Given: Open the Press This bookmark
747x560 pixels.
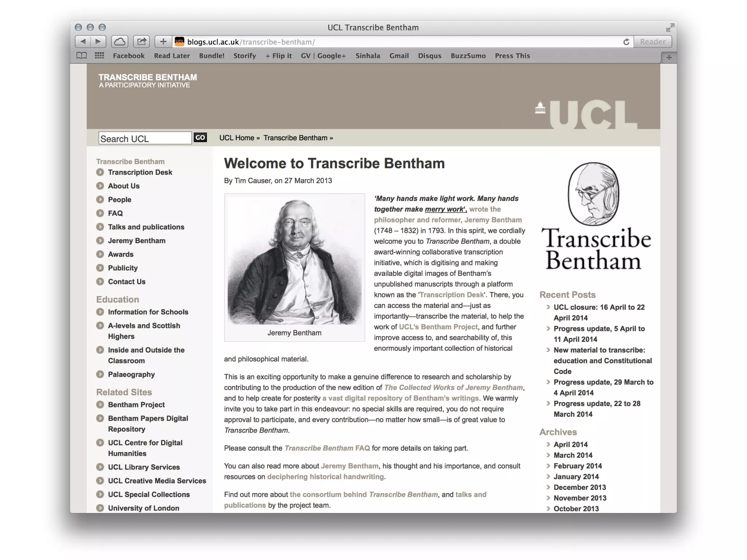Looking at the screenshot, I should point(512,56).
